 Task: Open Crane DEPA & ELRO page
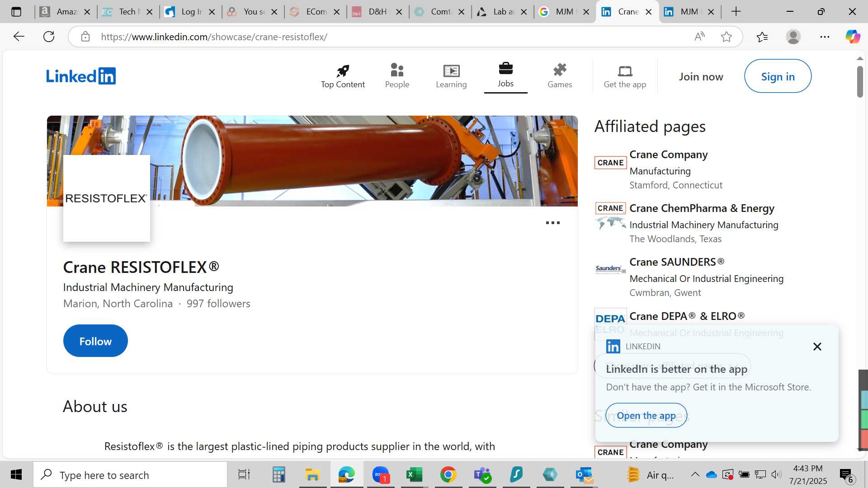click(687, 316)
